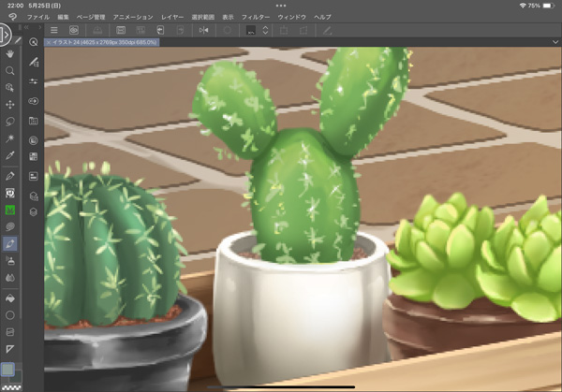Viewport: 562px width, 392px height.
Task: Pick the Move layer tool
Action: 10,104
